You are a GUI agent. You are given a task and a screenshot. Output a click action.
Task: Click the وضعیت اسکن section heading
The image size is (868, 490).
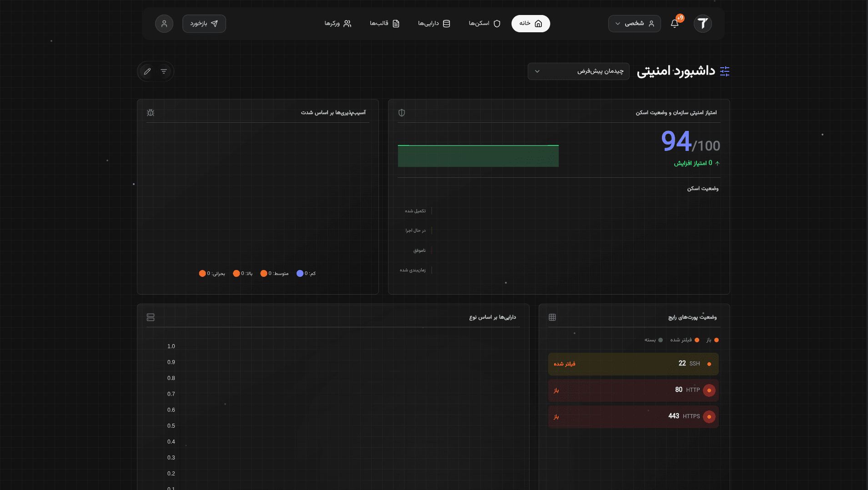click(703, 189)
